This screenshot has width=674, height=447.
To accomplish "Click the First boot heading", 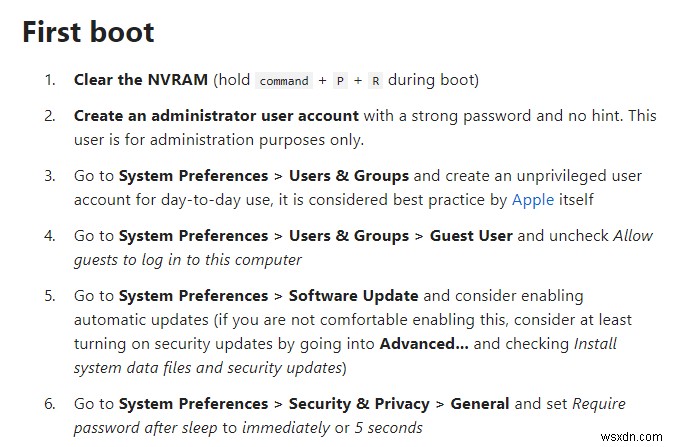I will pyautogui.click(x=88, y=31).
